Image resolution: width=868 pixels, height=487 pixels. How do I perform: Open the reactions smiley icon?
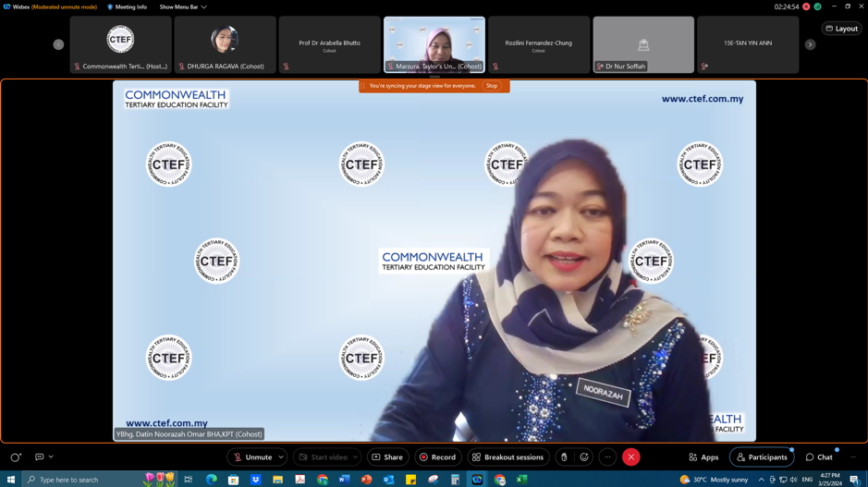[x=584, y=457]
